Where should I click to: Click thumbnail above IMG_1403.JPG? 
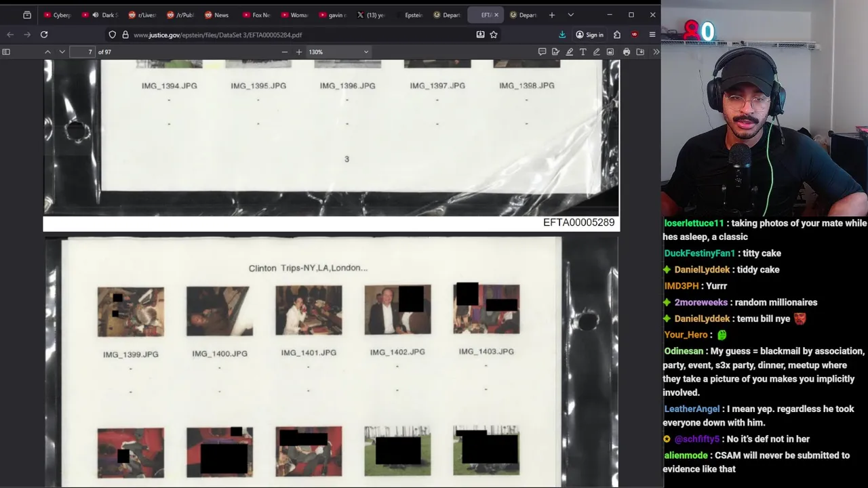(486, 309)
